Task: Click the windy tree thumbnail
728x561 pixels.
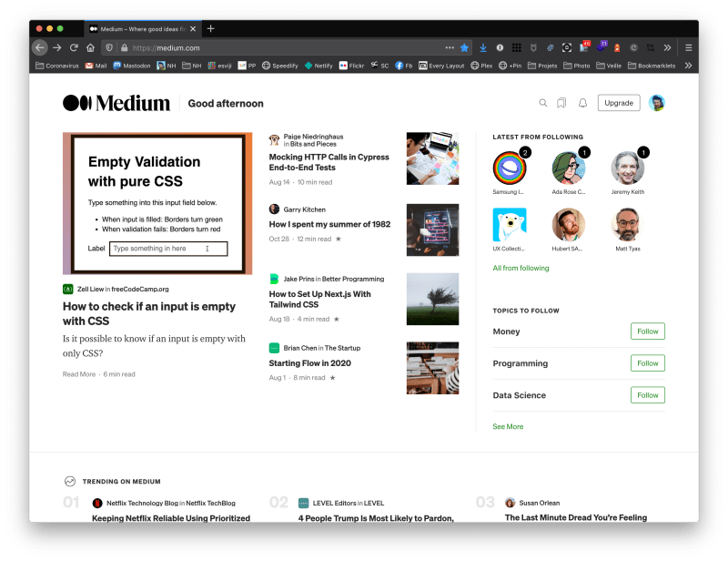Action: pos(433,299)
